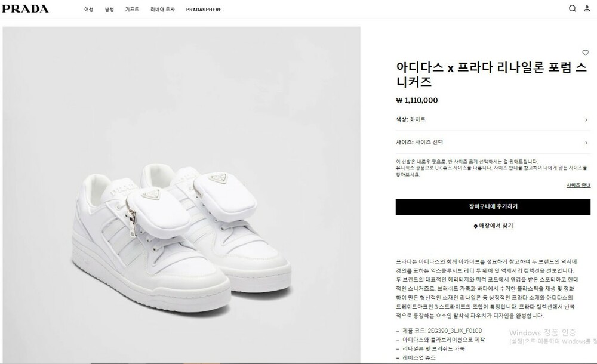Image resolution: width=597 pixels, height=364 pixels.
Task: Open the 사이즈 안내 size guide link
Action: pyautogui.click(x=578, y=186)
